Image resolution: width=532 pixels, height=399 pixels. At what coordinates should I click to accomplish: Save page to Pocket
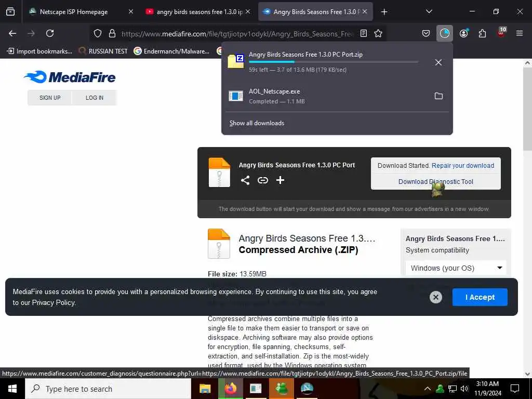426,33
